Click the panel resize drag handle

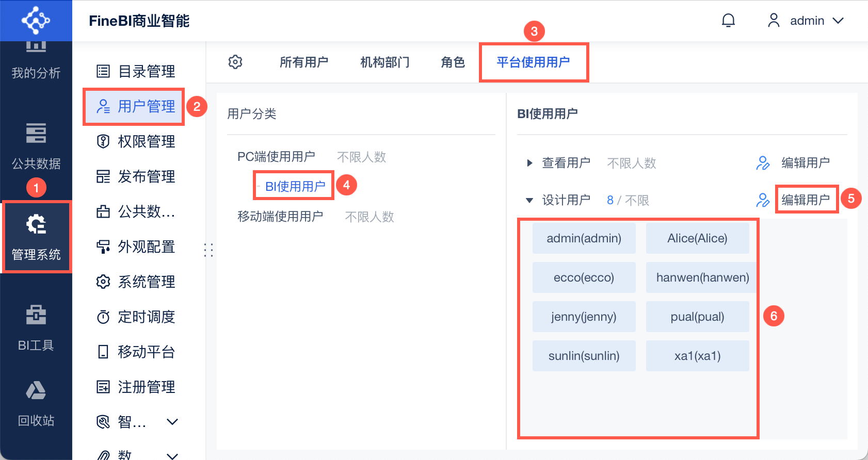(x=208, y=250)
